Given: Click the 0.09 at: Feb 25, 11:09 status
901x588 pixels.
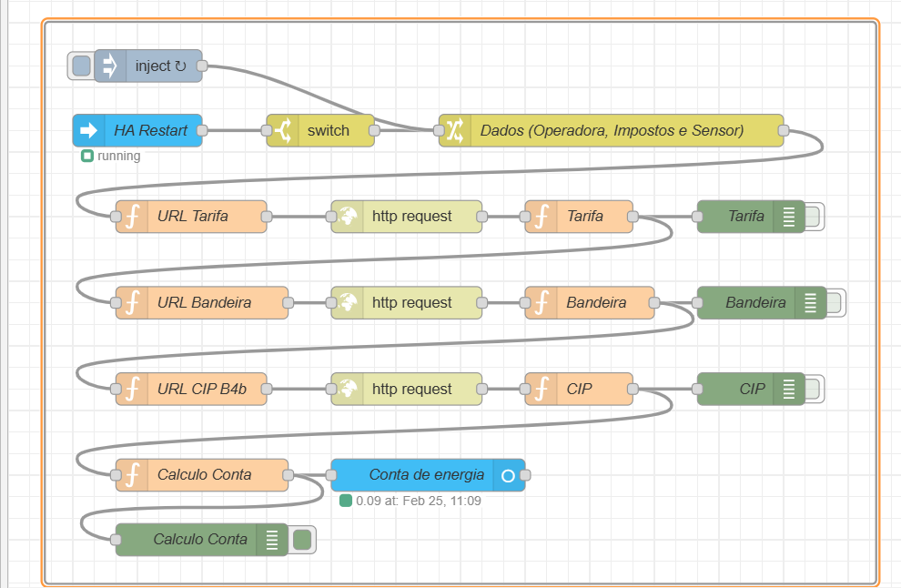Looking at the screenshot, I should click(410, 501).
